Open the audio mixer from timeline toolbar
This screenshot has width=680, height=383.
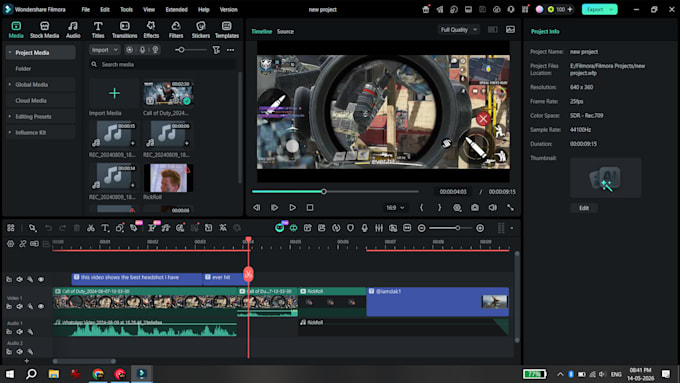[x=379, y=228]
